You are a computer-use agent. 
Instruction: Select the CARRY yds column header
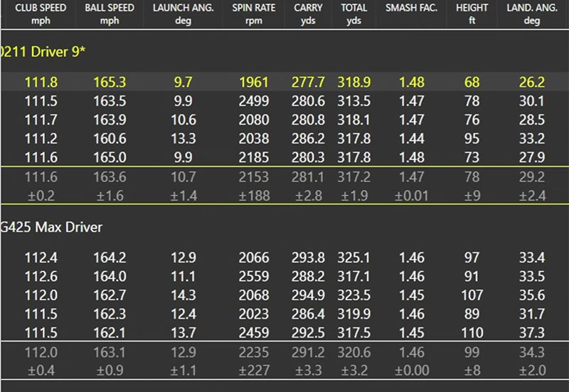click(308, 14)
